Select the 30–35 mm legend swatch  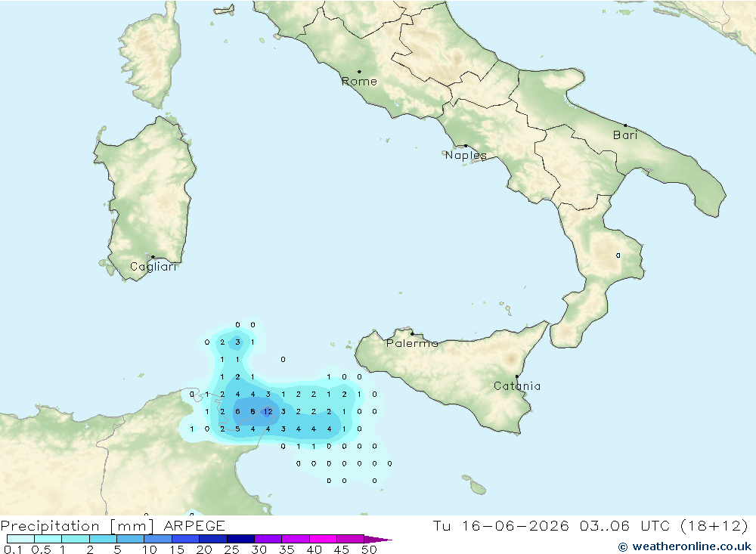268,539
